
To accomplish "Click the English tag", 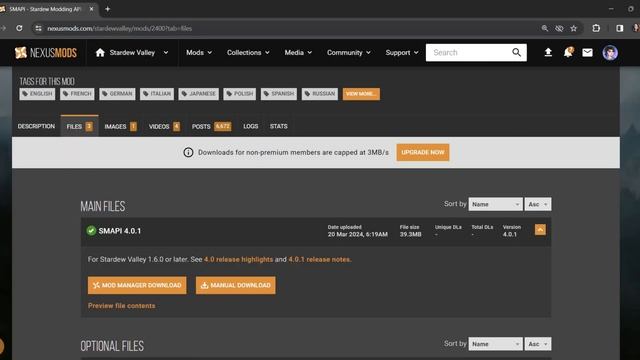I will (x=37, y=94).
